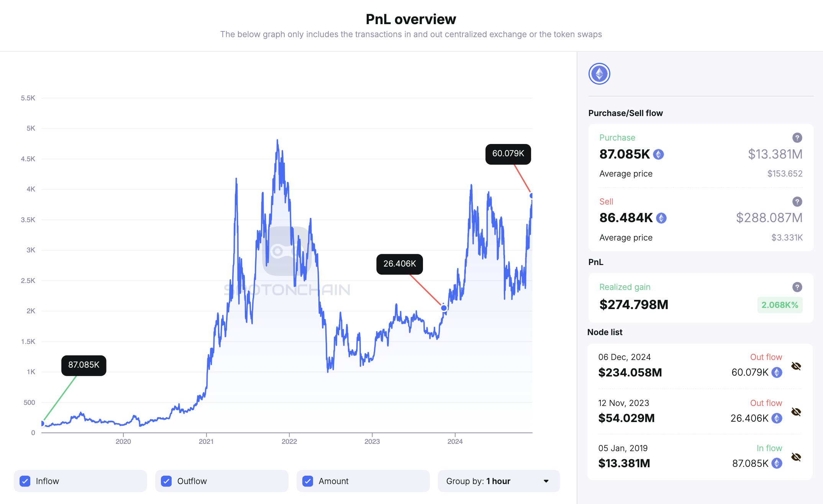Click the 87.085K inflow chart label
Screen dimensions: 823x504
click(x=84, y=365)
